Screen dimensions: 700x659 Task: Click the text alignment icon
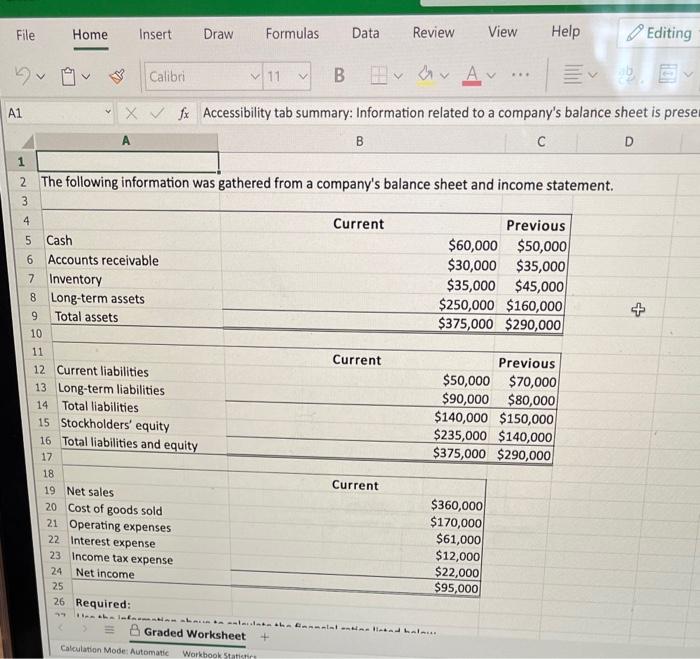[573, 74]
